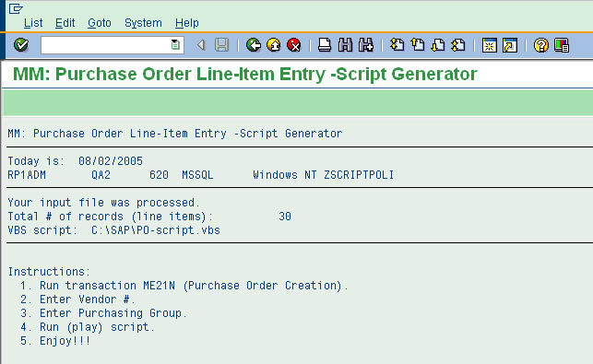Click the Print icon
This screenshot has width=593, height=364.
pyautogui.click(x=324, y=45)
